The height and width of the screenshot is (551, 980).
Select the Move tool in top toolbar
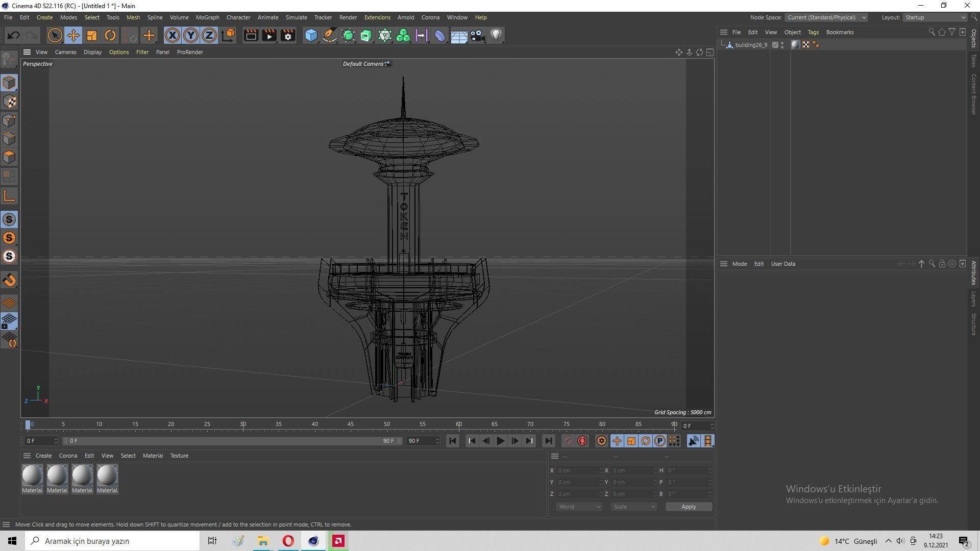tap(73, 35)
